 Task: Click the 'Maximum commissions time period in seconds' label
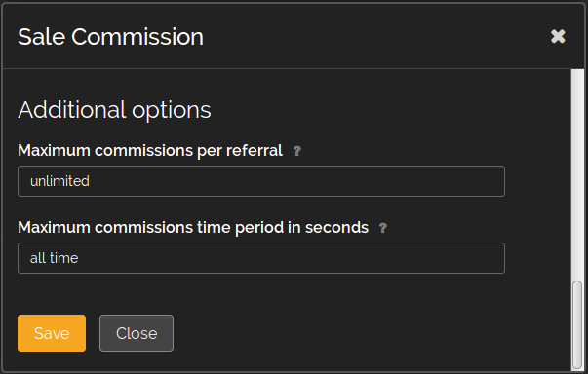click(x=193, y=228)
